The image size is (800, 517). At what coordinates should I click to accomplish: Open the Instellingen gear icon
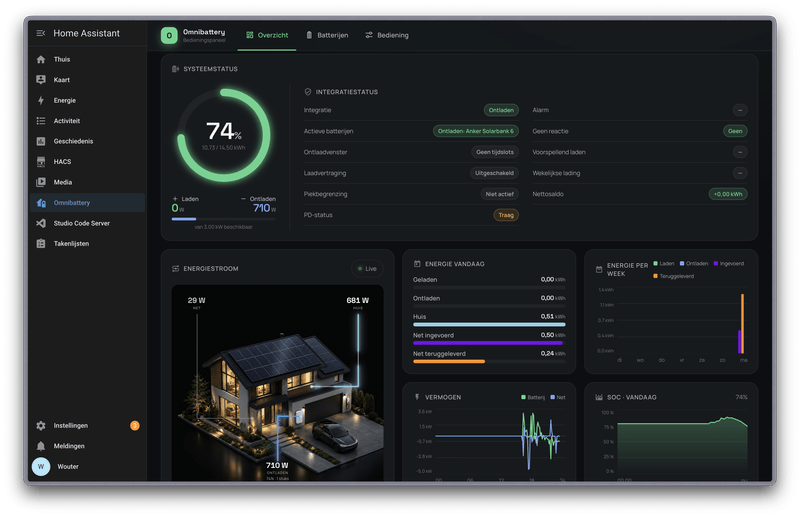click(x=41, y=426)
